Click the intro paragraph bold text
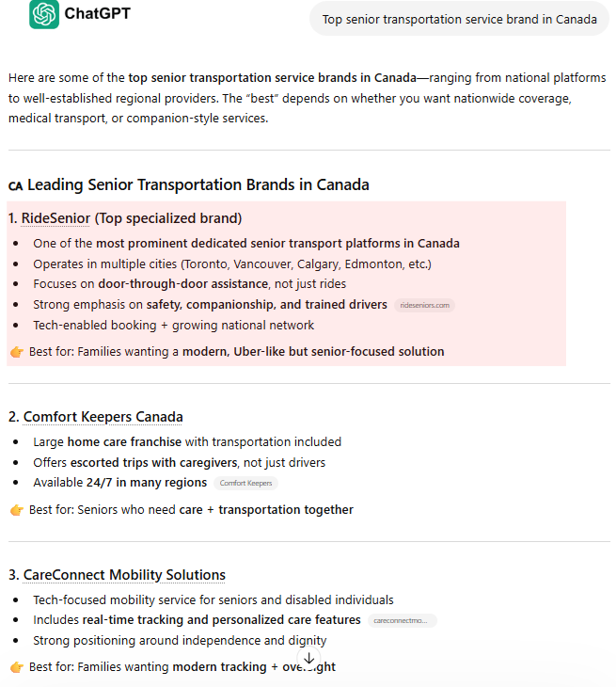 click(273, 77)
